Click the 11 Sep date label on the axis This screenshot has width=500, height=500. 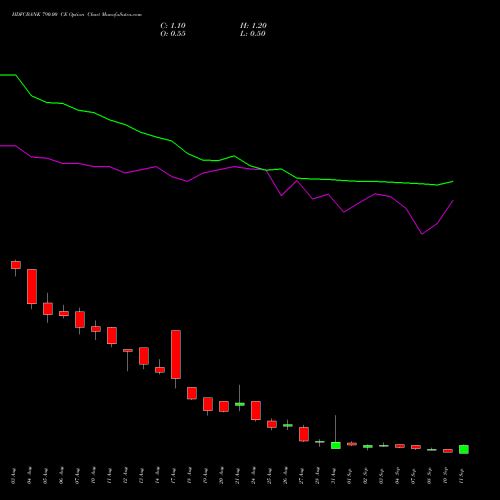click(462, 476)
